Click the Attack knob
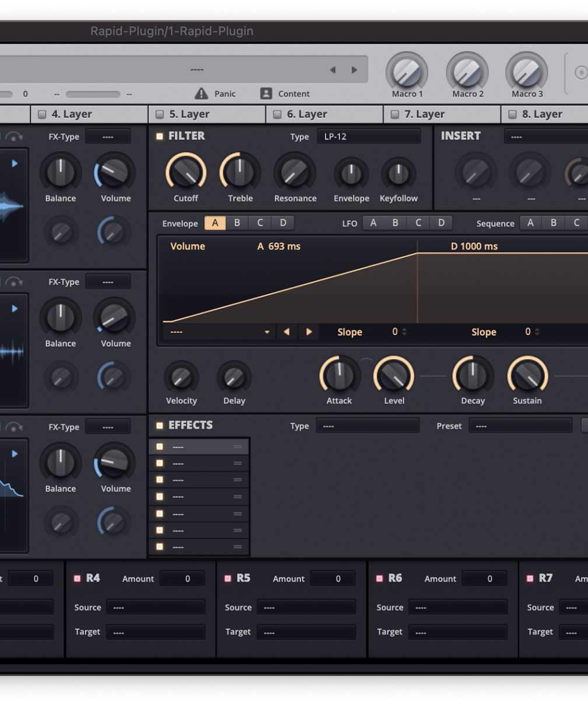This screenshot has height=705, width=588. click(x=339, y=375)
